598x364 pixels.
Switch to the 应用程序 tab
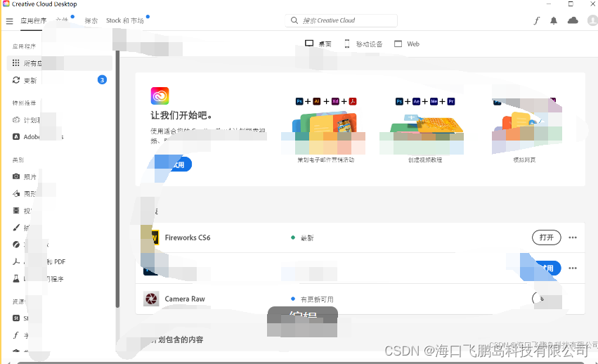tap(33, 20)
